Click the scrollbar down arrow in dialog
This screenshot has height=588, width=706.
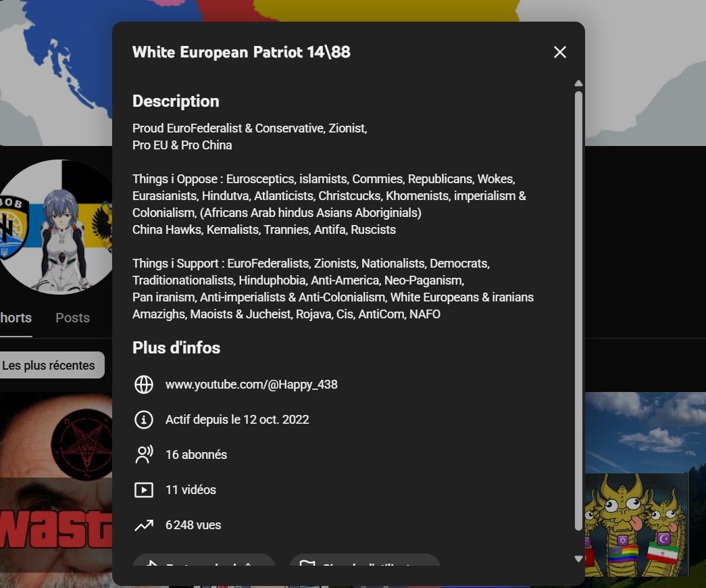tap(578, 559)
